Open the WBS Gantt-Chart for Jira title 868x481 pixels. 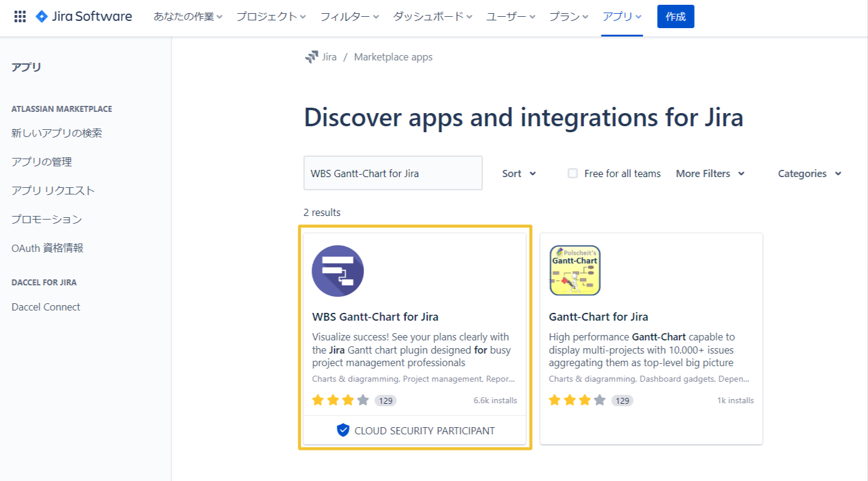(x=375, y=317)
